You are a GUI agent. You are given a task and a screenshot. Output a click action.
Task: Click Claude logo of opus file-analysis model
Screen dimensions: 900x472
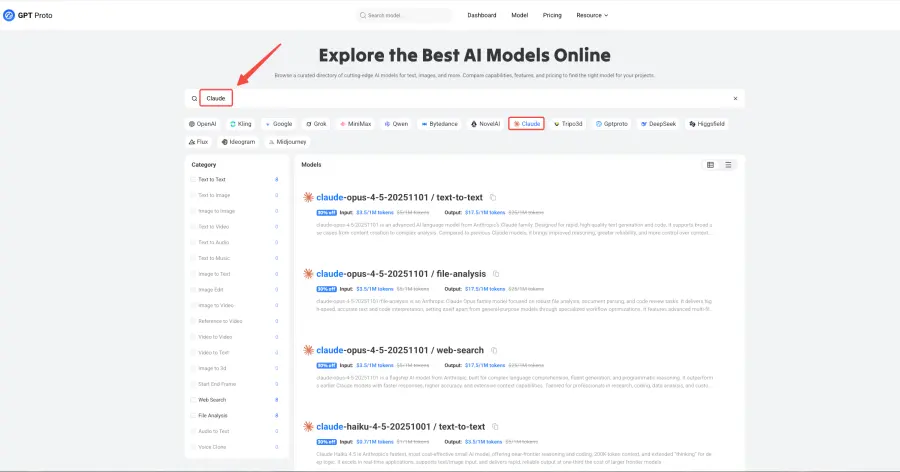click(308, 274)
